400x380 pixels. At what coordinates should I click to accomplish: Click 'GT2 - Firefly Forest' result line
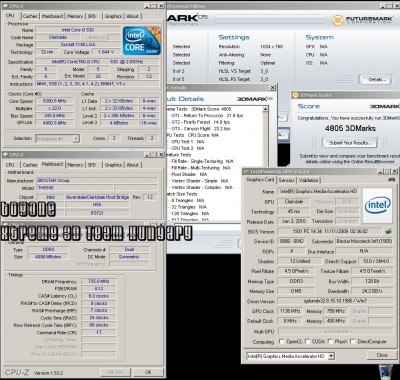click(x=201, y=122)
